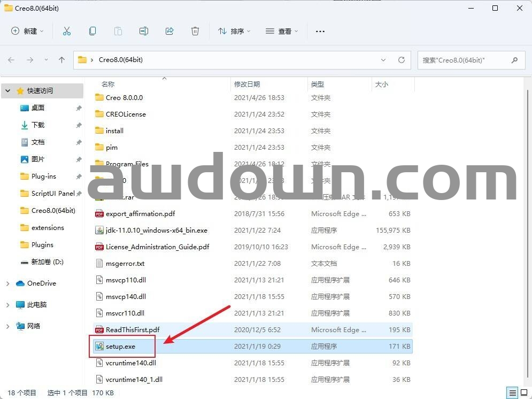Click the Share icon in toolbar
The image size is (532, 399).
click(169, 31)
